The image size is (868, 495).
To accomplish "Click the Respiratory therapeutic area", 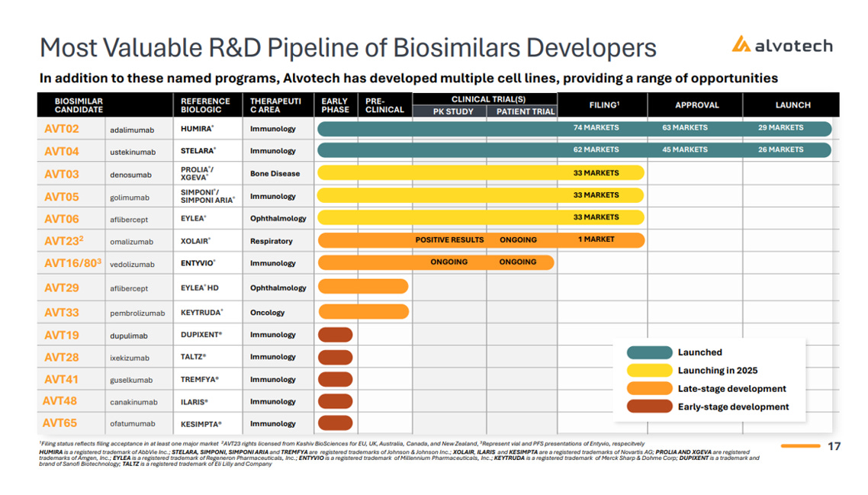I will click(272, 242).
